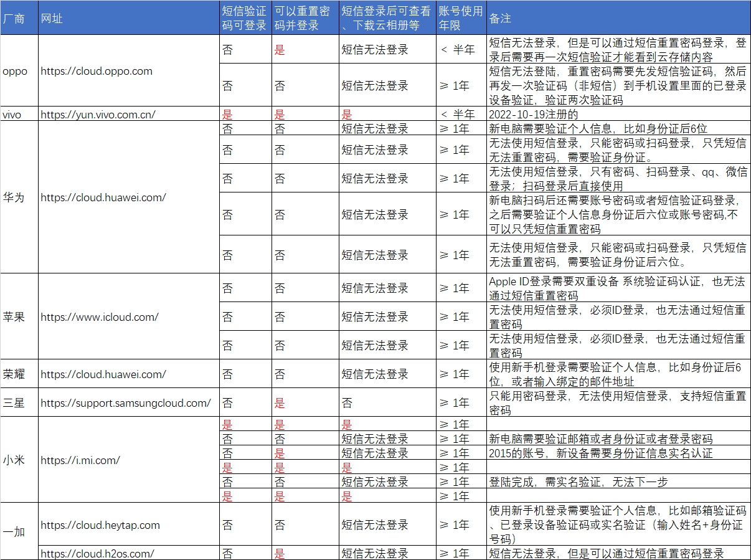Select the https://cloud.heytap.com URL cell

128,524
